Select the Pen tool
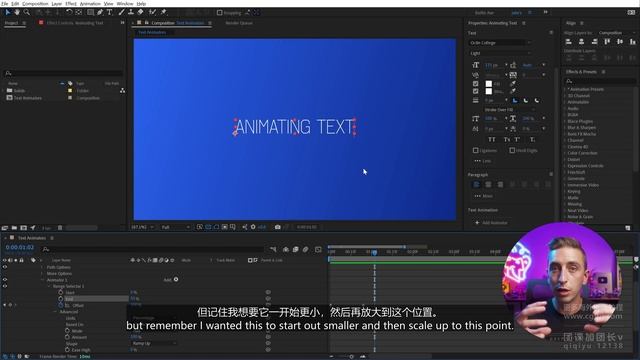The width and height of the screenshot is (640, 360). coord(100,13)
